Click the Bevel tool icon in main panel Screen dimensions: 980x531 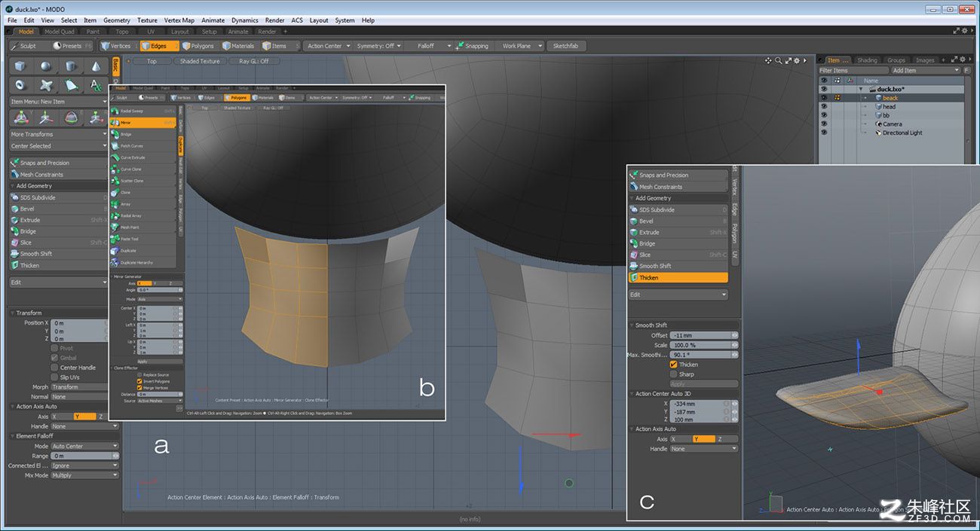point(14,209)
